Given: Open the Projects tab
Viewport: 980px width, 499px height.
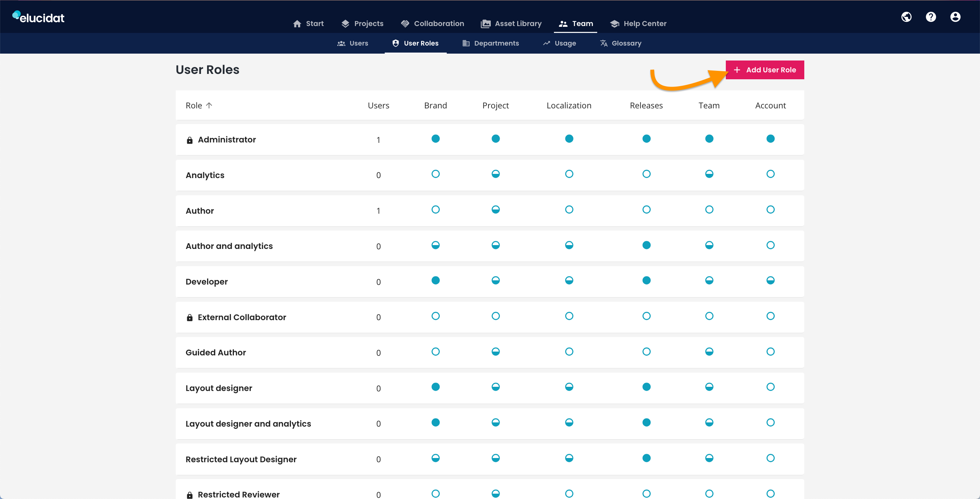Looking at the screenshot, I should tap(362, 23).
